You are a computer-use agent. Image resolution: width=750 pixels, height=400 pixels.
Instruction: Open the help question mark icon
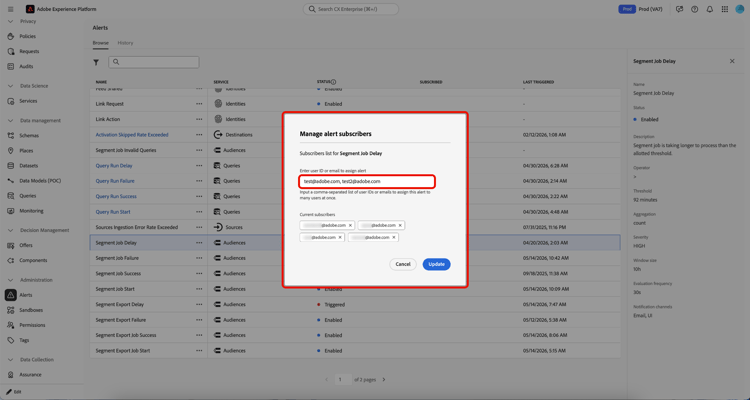pos(695,9)
